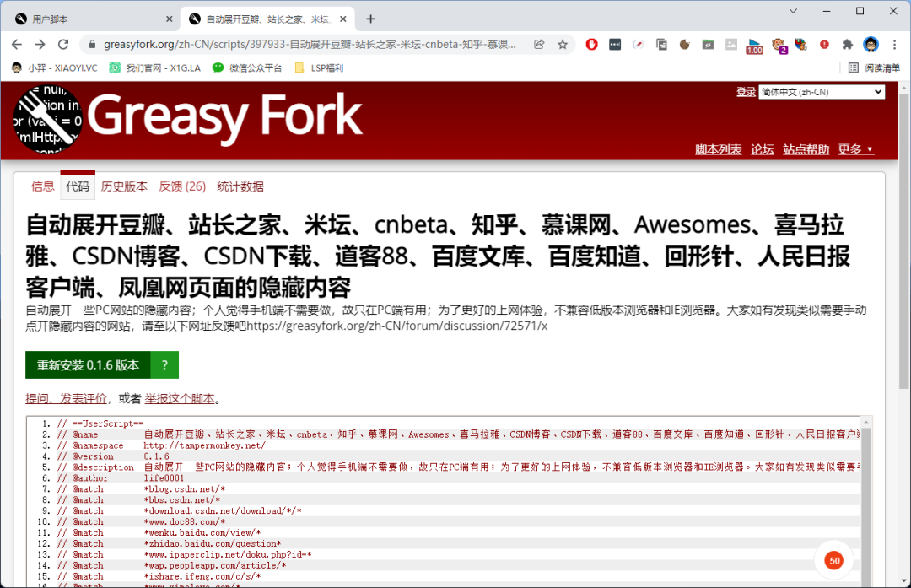Open the 阅读清单 reading list
This screenshot has height=588, width=911.
pyautogui.click(x=875, y=68)
